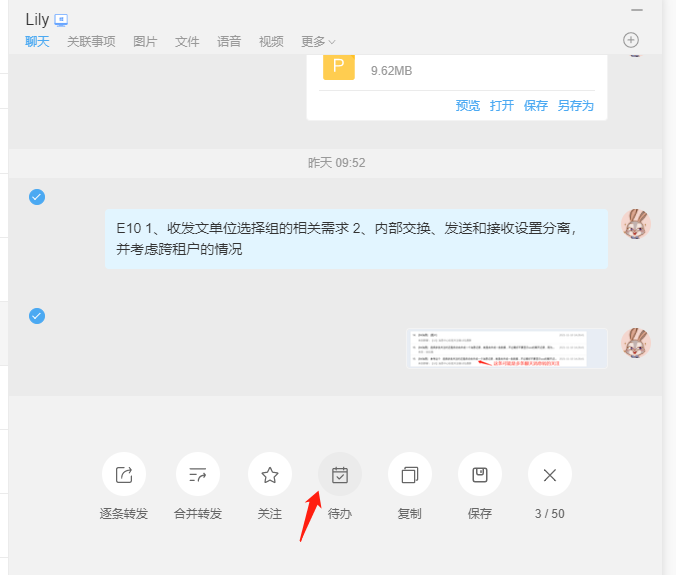The image size is (676, 575).
Task: Click the 复制 copy icon
Action: (x=410, y=475)
